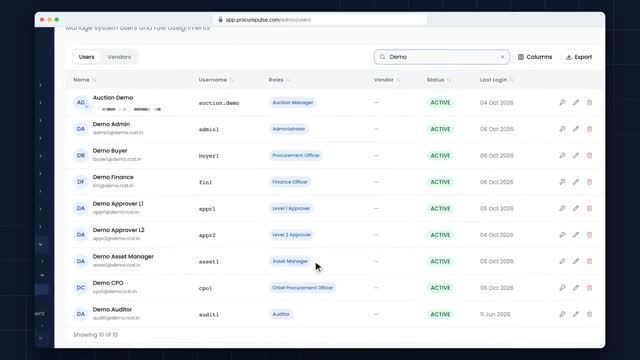Key icon in Demo Asset Manager row
The image size is (640, 360).
(562, 261)
